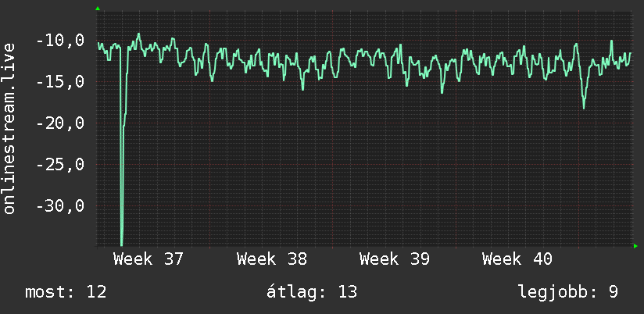Click the "legjobb: 9" statistic

[568, 292]
